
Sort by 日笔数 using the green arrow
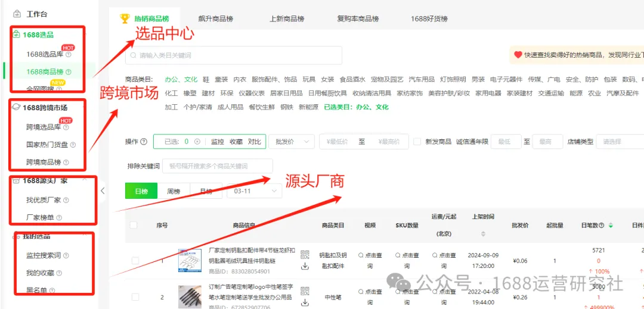[x=611, y=226]
